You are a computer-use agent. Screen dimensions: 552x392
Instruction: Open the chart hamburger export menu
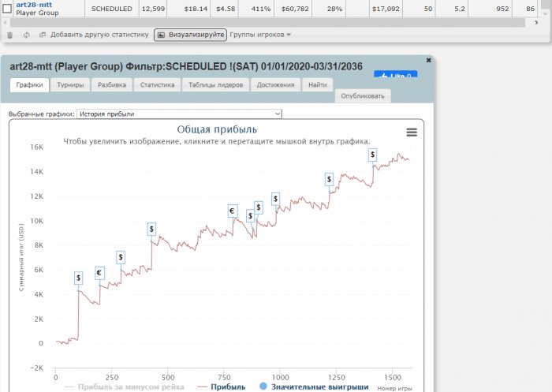[x=412, y=132]
